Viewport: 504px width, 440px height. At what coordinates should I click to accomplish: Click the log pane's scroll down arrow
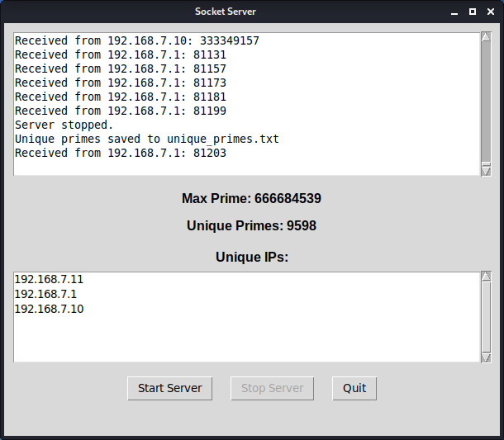pyautogui.click(x=486, y=170)
